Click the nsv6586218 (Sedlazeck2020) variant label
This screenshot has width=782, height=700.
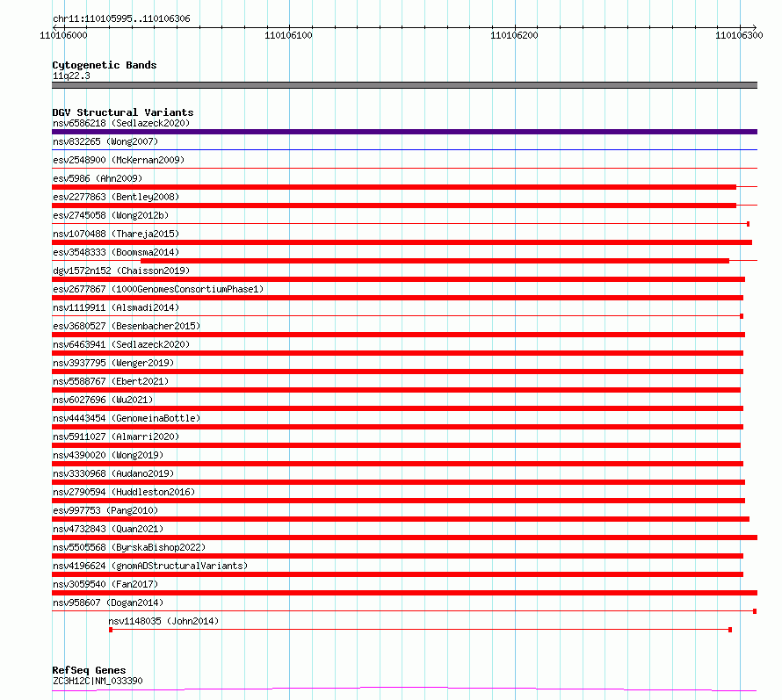(121, 123)
